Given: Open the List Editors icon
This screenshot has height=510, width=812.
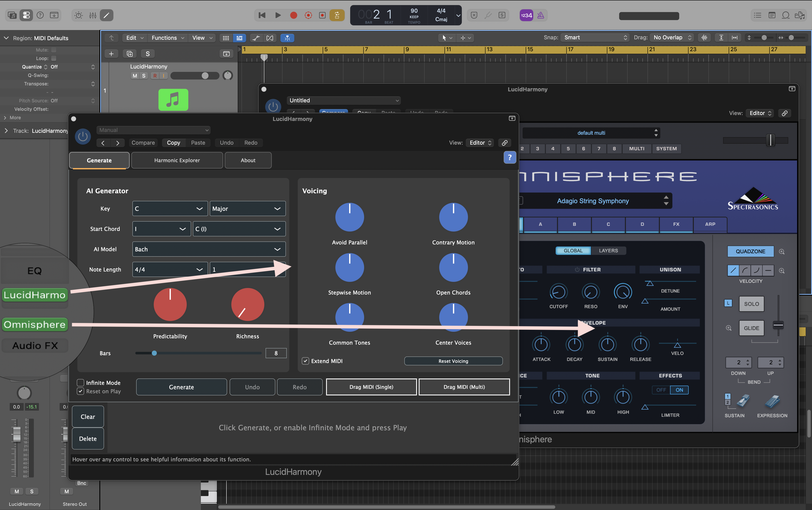Looking at the screenshot, I should [x=758, y=15].
